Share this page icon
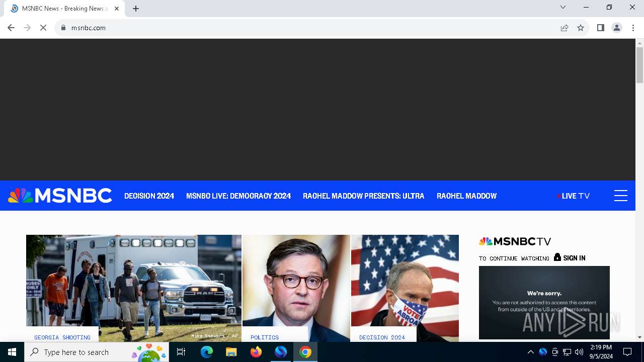This screenshot has height=362, width=644. coord(565,28)
